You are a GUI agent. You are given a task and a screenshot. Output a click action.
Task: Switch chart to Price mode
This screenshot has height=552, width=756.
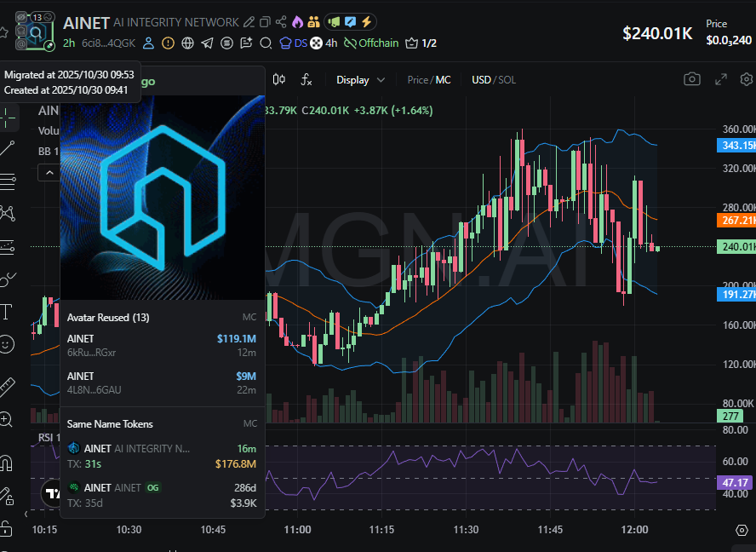pyautogui.click(x=417, y=80)
